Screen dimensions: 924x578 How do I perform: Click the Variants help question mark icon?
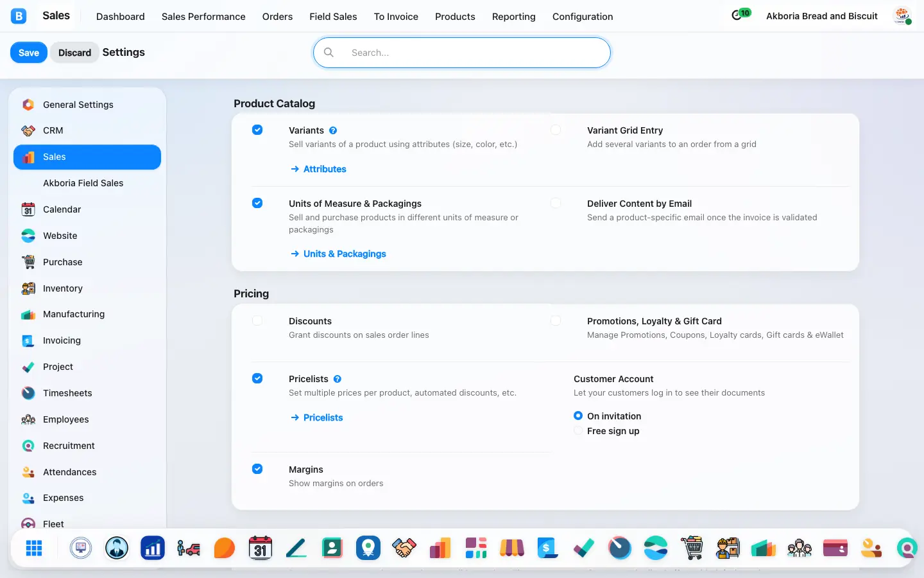coord(333,130)
